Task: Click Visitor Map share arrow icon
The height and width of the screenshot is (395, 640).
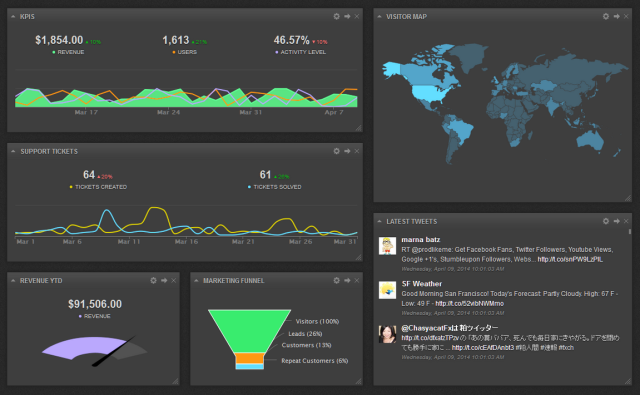Action: coord(616,16)
